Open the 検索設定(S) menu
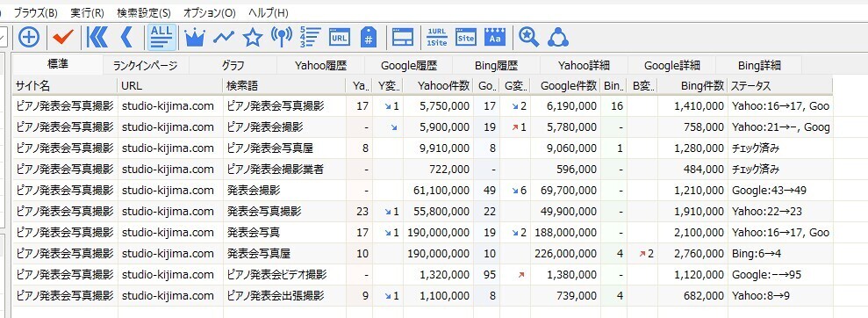This screenshot has height=318, width=868. 144,12
